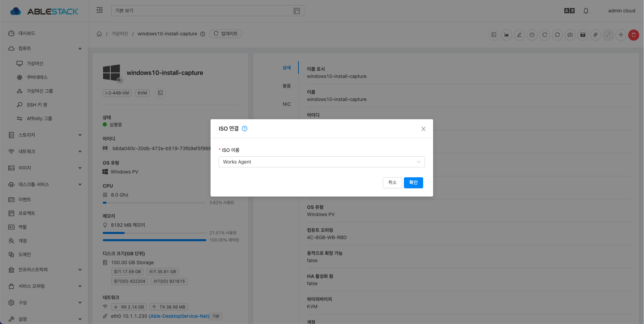
Task: Click the VM metrics chart icon
Action: point(506,35)
